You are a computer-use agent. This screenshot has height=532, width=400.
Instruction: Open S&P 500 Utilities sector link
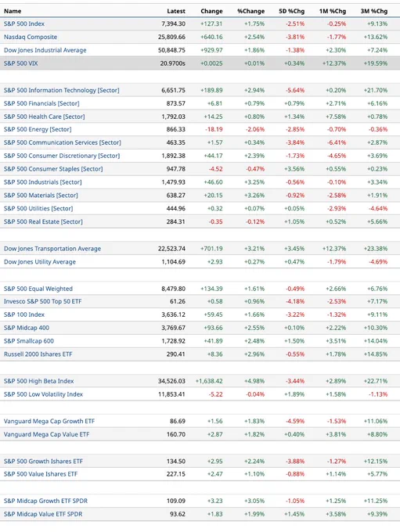click(38, 209)
